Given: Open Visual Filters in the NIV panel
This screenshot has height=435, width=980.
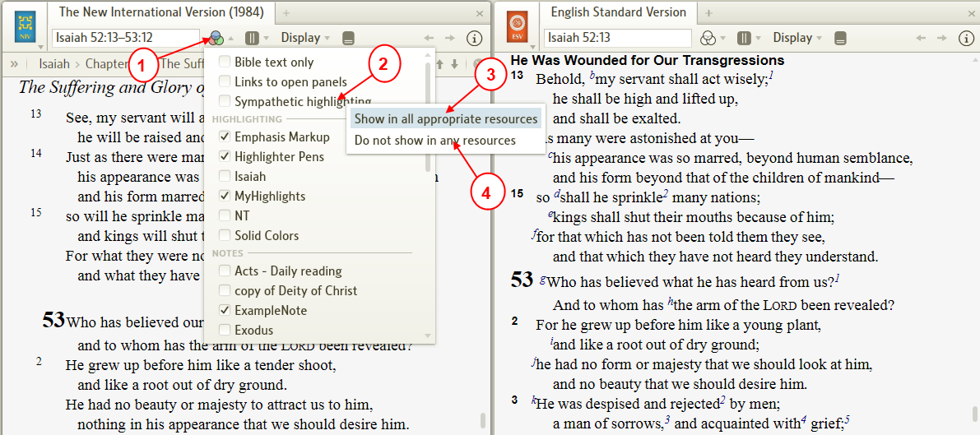Looking at the screenshot, I should click(216, 38).
